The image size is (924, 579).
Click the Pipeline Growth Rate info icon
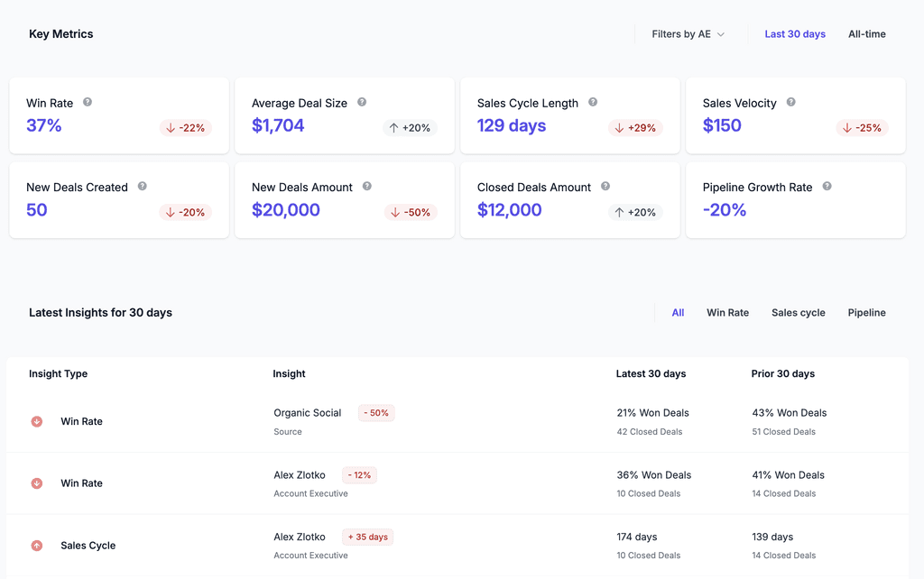tap(827, 187)
